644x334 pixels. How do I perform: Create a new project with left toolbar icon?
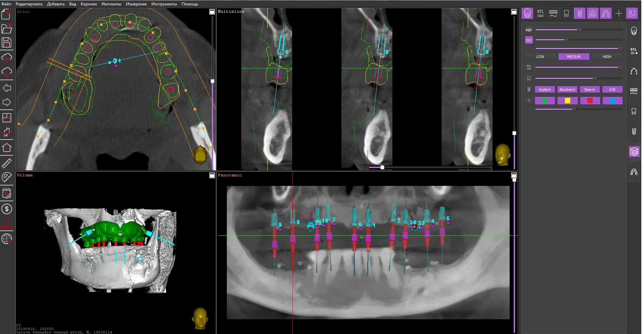[7, 14]
